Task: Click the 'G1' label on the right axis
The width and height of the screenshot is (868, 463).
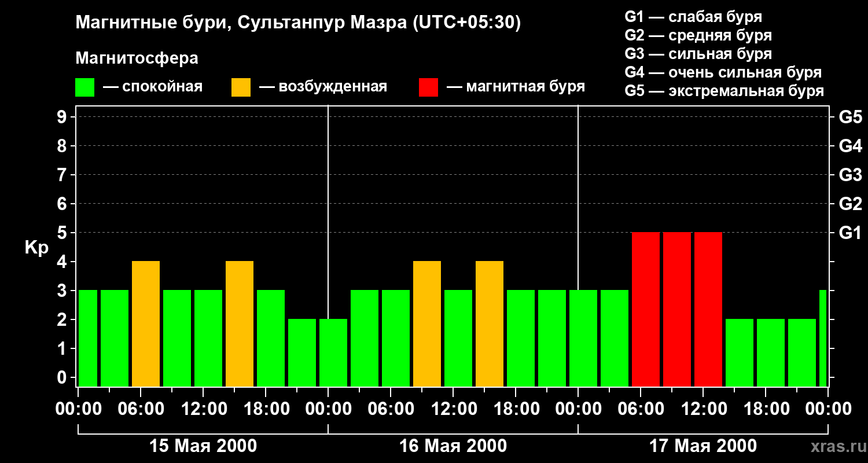Action: (850, 233)
